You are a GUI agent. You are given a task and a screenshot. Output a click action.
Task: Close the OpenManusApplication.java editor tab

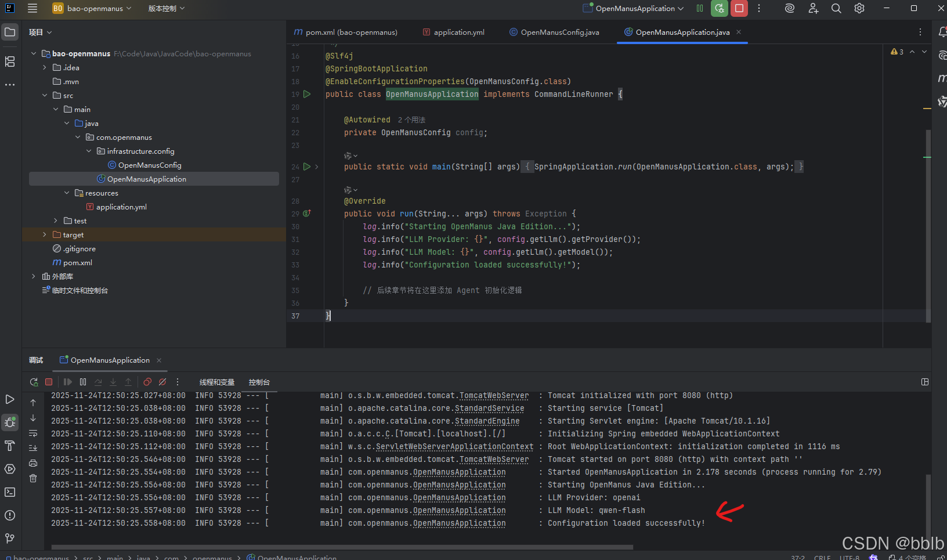(x=739, y=32)
